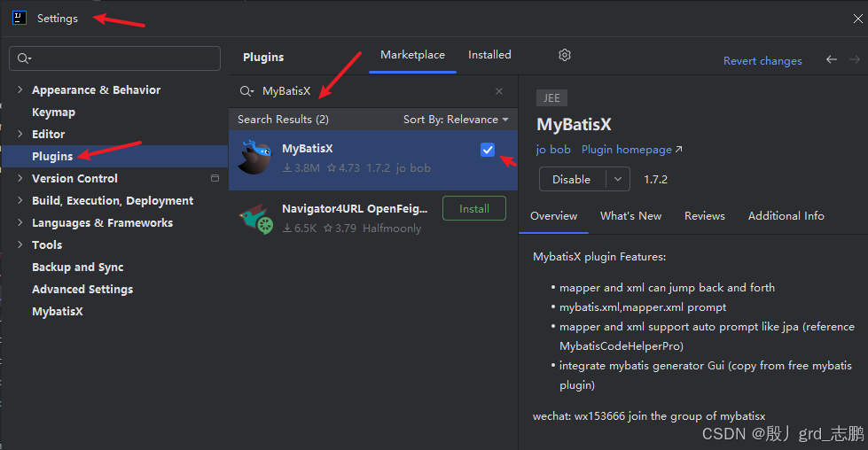The height and width of the screenshot is (450, 868).
Task: Uncheck the MyBatisX enabled checkbox
Action: coord(488,150)
